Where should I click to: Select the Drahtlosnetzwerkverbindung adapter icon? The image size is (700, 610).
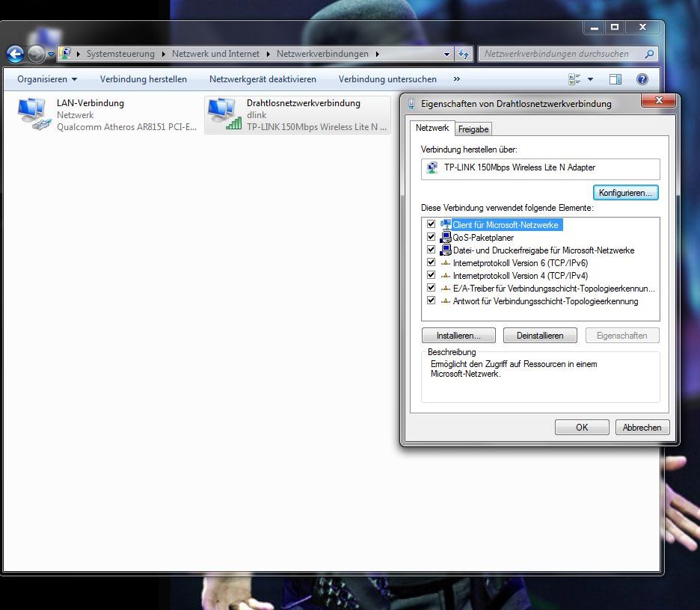tap(224, 114)
